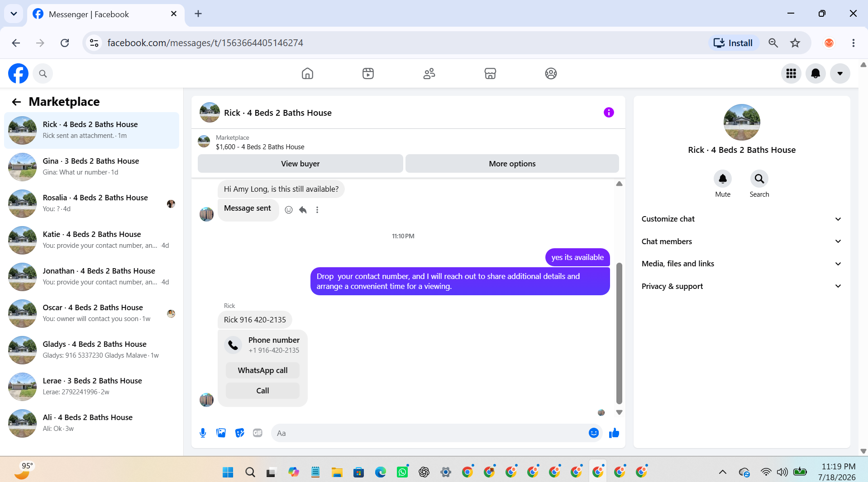The height and width of the screenshot is (482, 868).
Task: Open the Facebook menu grid icon
Action: (x=791, y=74)
